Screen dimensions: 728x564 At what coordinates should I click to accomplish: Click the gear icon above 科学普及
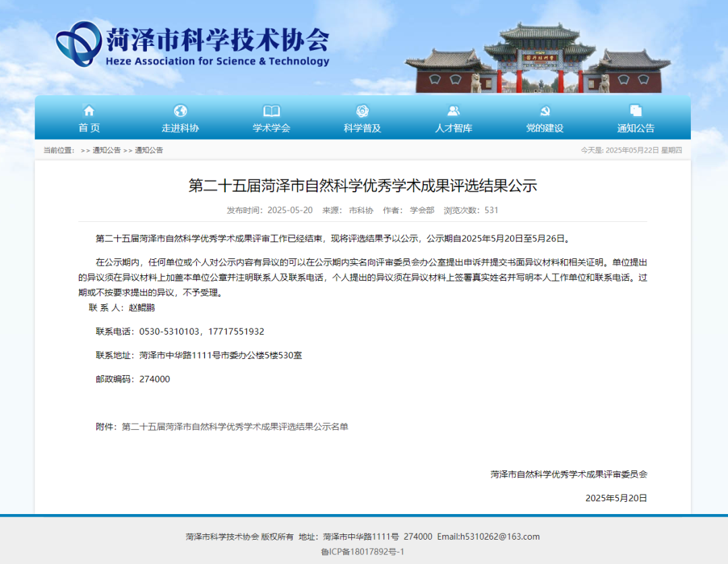(x=363, y=110)
